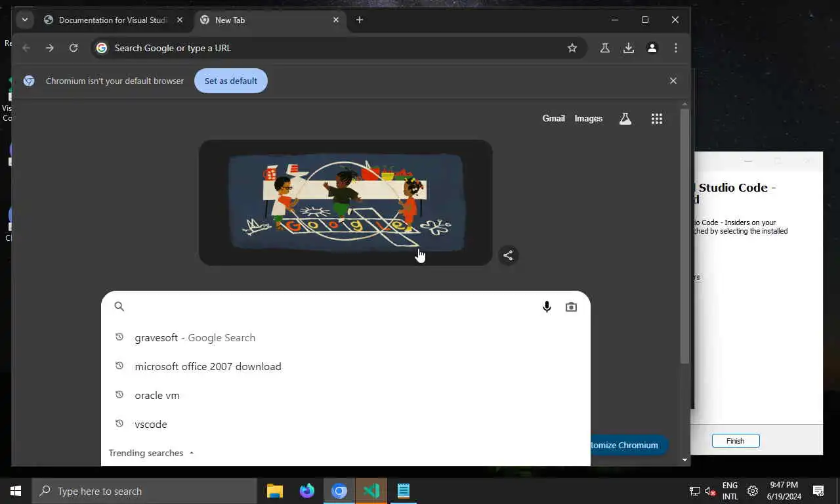
Task: Select gravesoft search suggestion
Action: click(346, 337)
